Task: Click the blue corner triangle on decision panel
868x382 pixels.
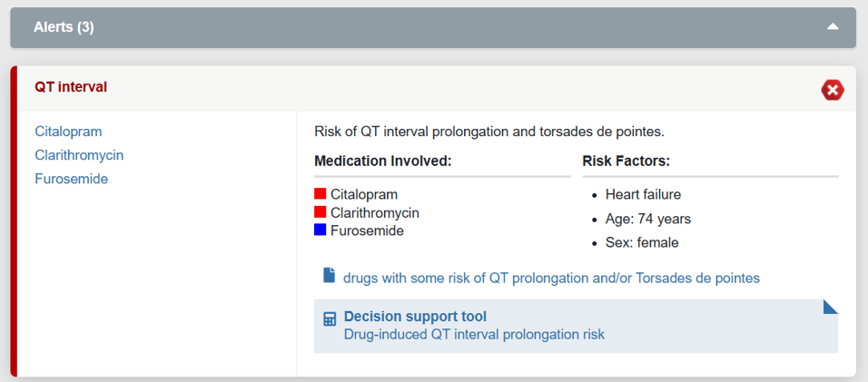Action: tap(830, 307)
